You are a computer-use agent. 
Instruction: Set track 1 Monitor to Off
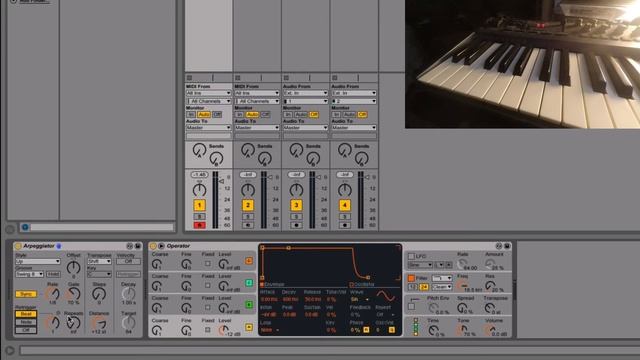click(x=217, y=115)
